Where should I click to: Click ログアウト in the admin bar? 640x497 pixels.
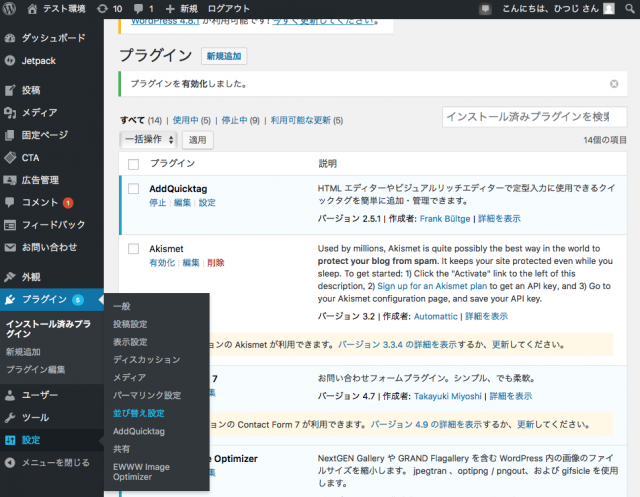tap(228, 9)
